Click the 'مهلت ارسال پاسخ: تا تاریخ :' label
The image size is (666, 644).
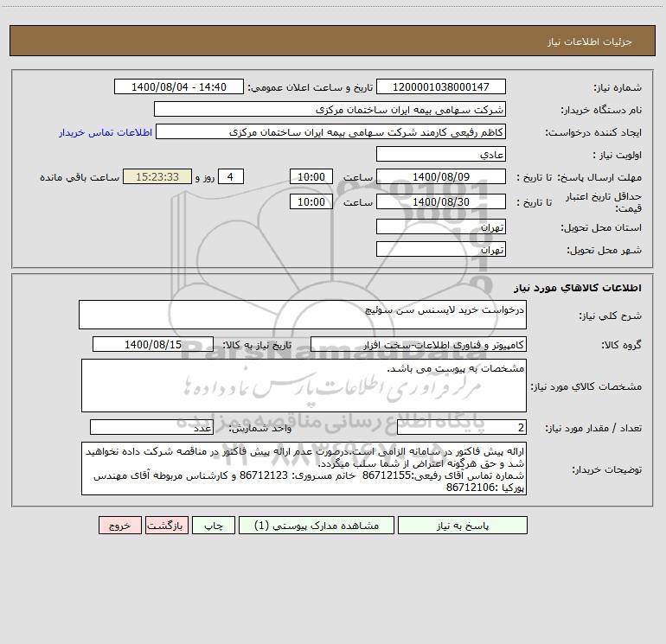(x=580, y=177)
